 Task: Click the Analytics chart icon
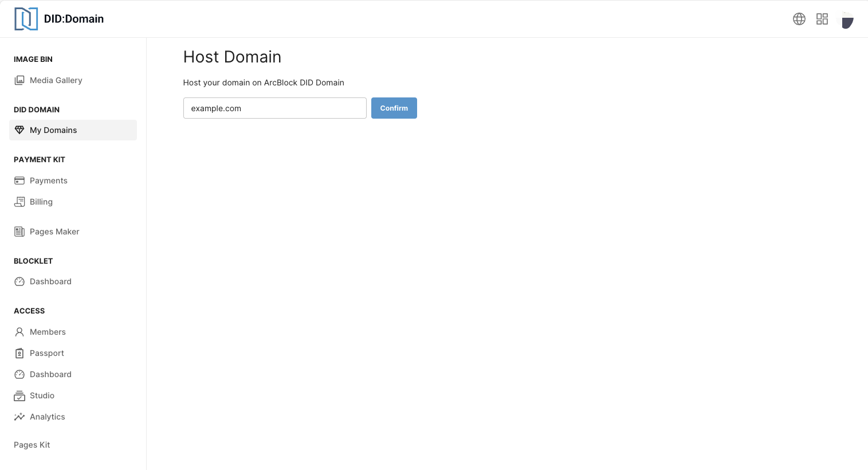(19, 417)
